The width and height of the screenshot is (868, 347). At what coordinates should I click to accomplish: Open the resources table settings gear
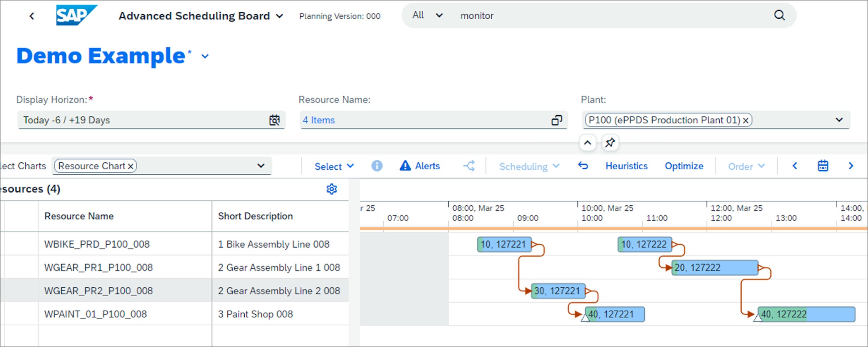pyautogui.click(x=332, y=189)
